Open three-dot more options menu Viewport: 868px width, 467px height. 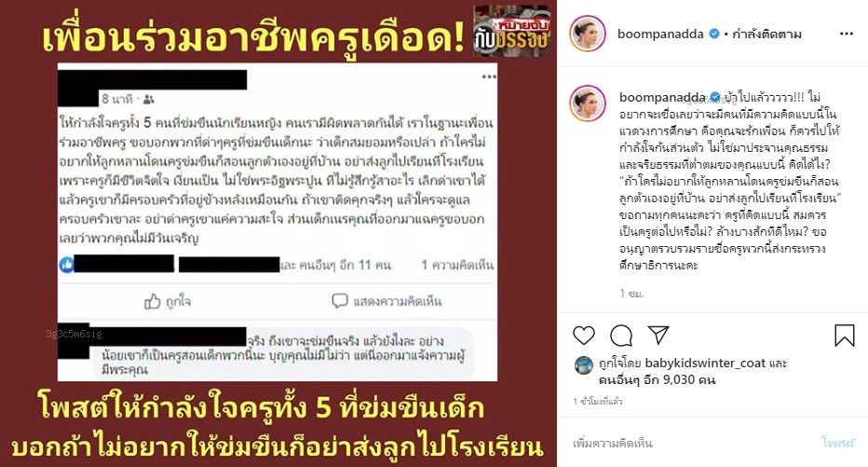click(x=846, y=34)
